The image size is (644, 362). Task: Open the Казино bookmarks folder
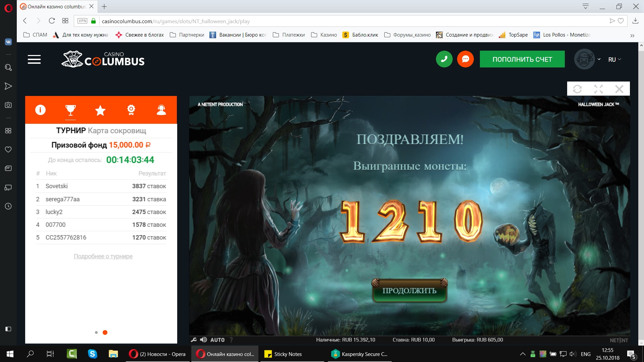[x=324, y=35]
